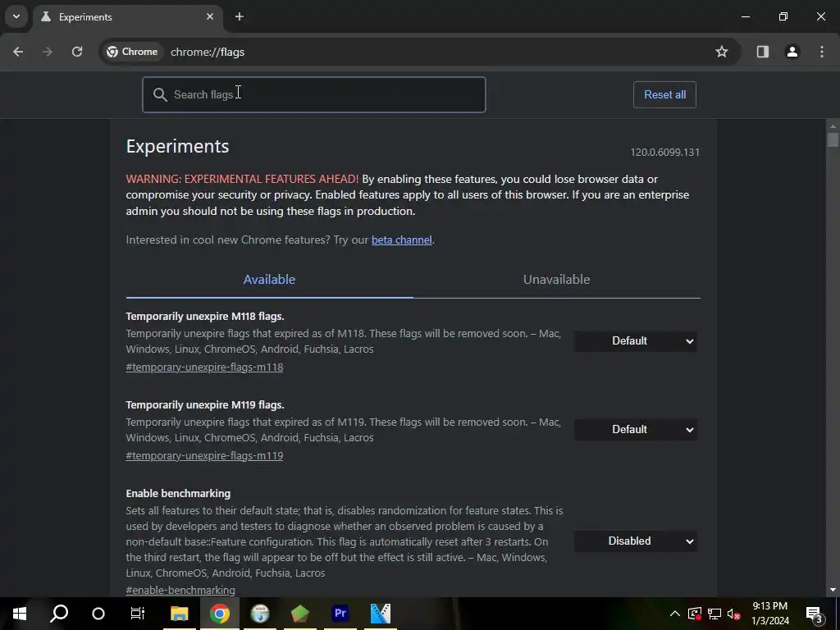
Task: Open the Chrome three-dot menu
Action: [x=822, y=52]
